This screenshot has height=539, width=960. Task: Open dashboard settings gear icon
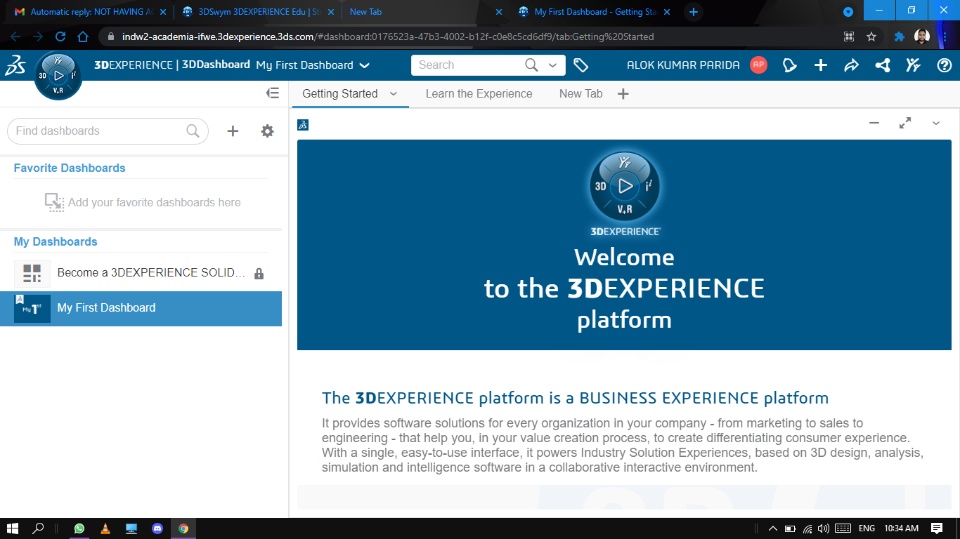point(267,131)
